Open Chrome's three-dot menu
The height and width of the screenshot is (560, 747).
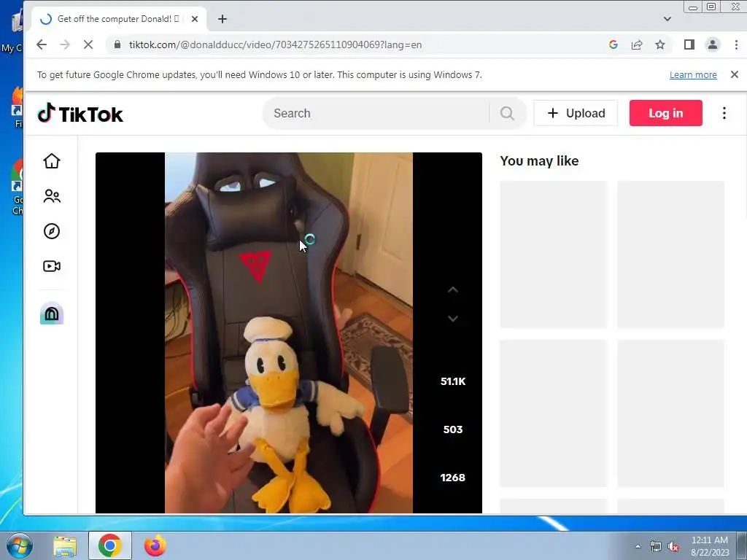[736, 44]
